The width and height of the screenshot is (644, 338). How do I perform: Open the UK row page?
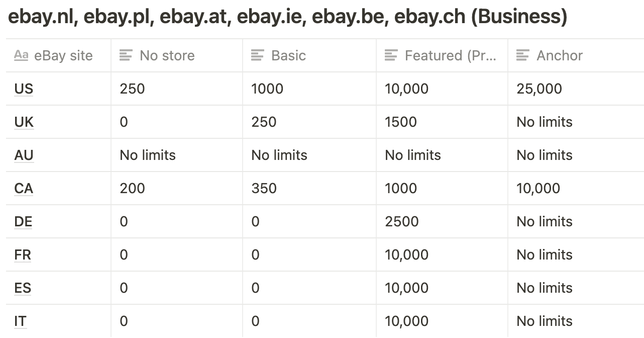[24, 122]
